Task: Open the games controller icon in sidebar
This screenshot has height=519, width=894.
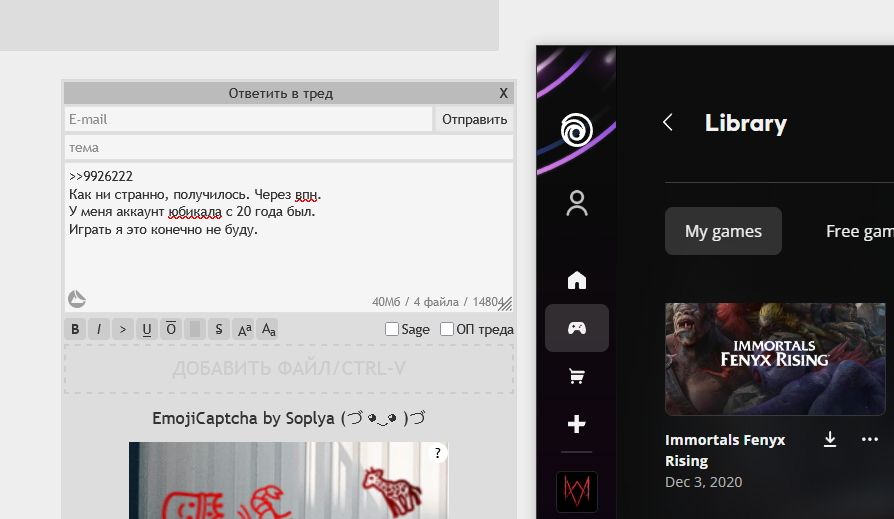Action: 576,328
